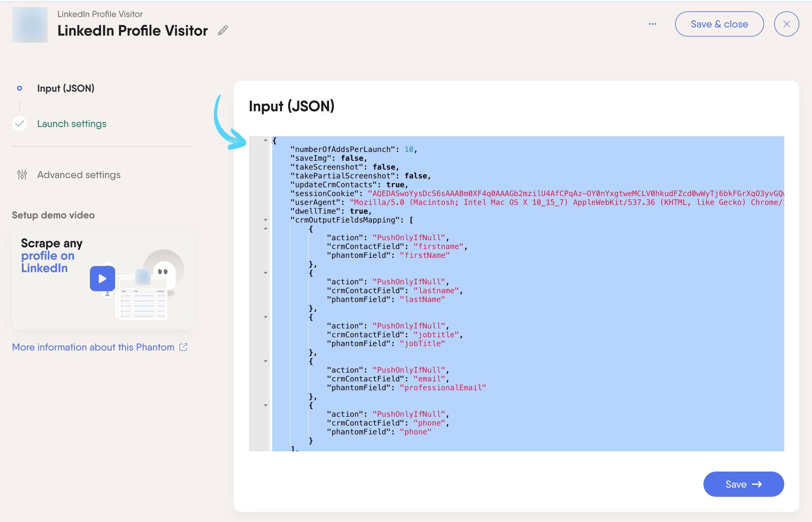The height and width of the screenshot is (522, 812).
Task: Click the "updateCrmContacts": true line
Action: (349, 185)
